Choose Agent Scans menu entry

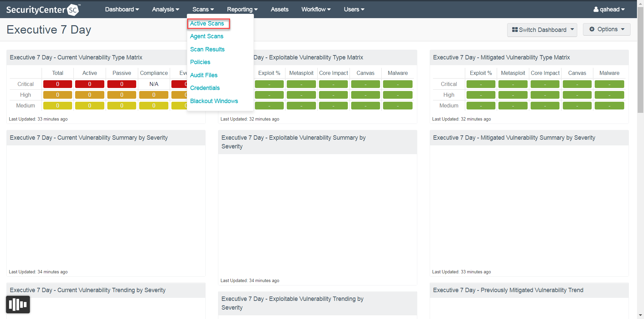click(207, 36)
